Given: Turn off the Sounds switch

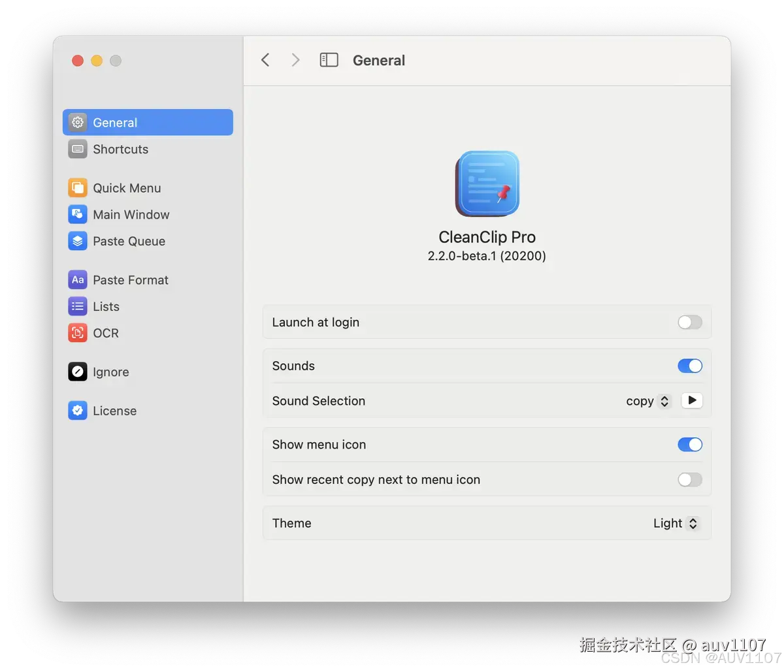Looking at the screenshot, I should tap(690, 366).
